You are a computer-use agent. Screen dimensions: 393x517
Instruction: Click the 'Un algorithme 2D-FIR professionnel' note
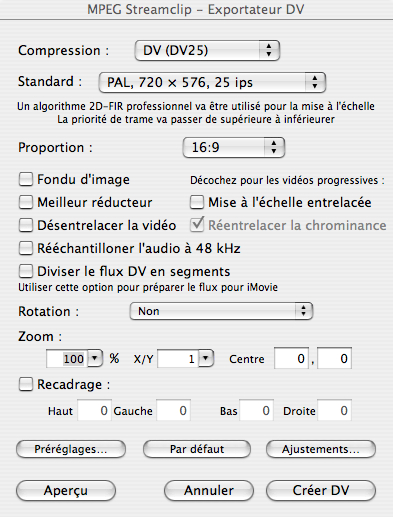(x=196, y=106)
